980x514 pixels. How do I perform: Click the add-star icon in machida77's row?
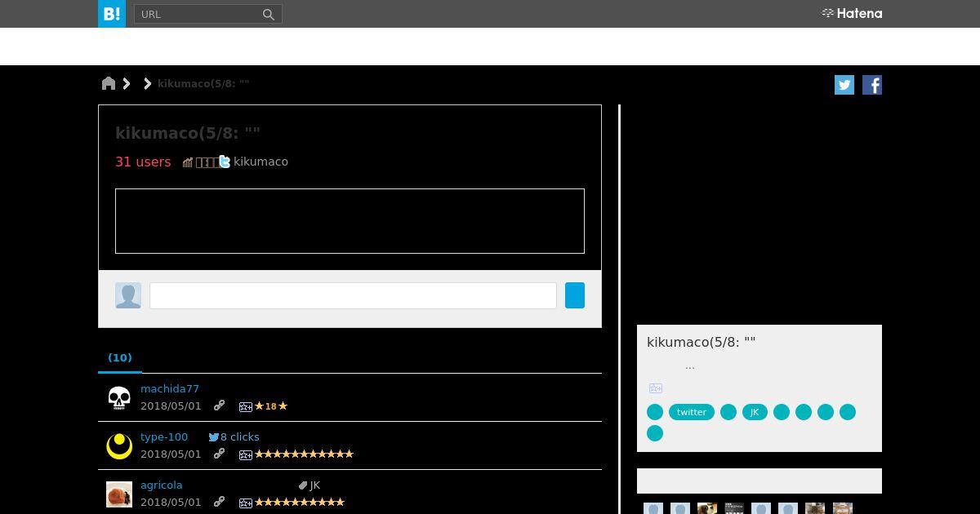pyautogui.click(x=246, y=406)
